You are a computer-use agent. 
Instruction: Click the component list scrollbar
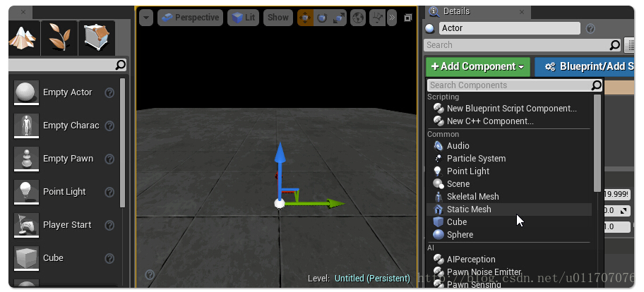tap(597, 142)
